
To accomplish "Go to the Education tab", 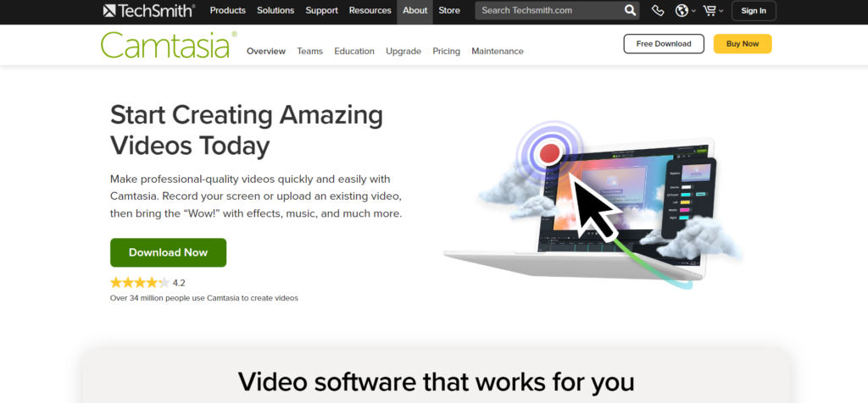I will 354,52.
